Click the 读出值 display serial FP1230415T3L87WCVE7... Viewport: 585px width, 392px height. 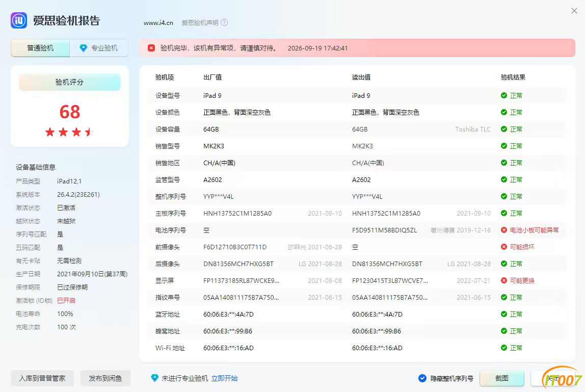(390, 280)
